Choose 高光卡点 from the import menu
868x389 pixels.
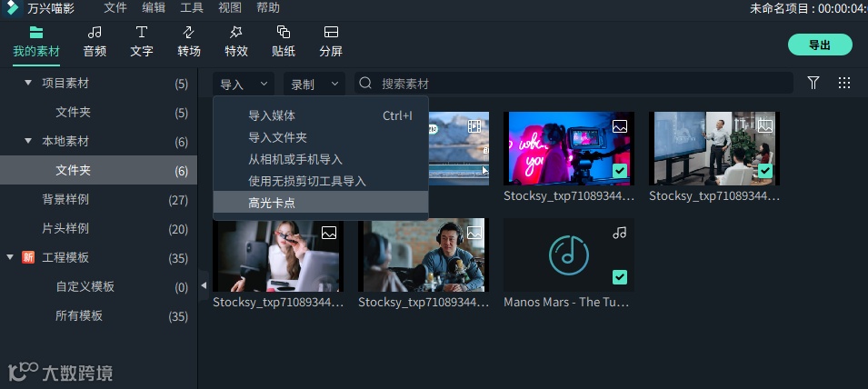[321, 203]
